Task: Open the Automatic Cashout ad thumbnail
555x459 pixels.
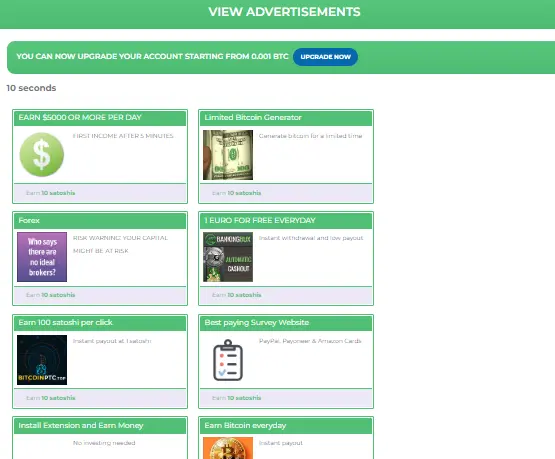Action: (228, 257)
